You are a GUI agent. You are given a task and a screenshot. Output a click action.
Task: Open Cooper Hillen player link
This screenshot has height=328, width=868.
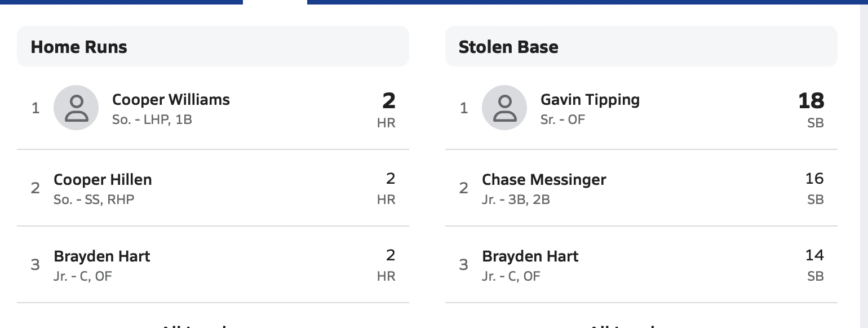[x=103, y=180]
